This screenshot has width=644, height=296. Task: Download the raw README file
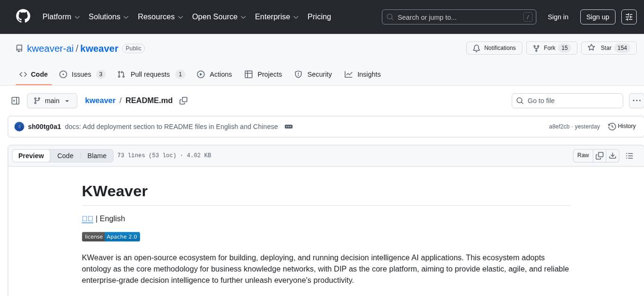(x=613, y=156)
